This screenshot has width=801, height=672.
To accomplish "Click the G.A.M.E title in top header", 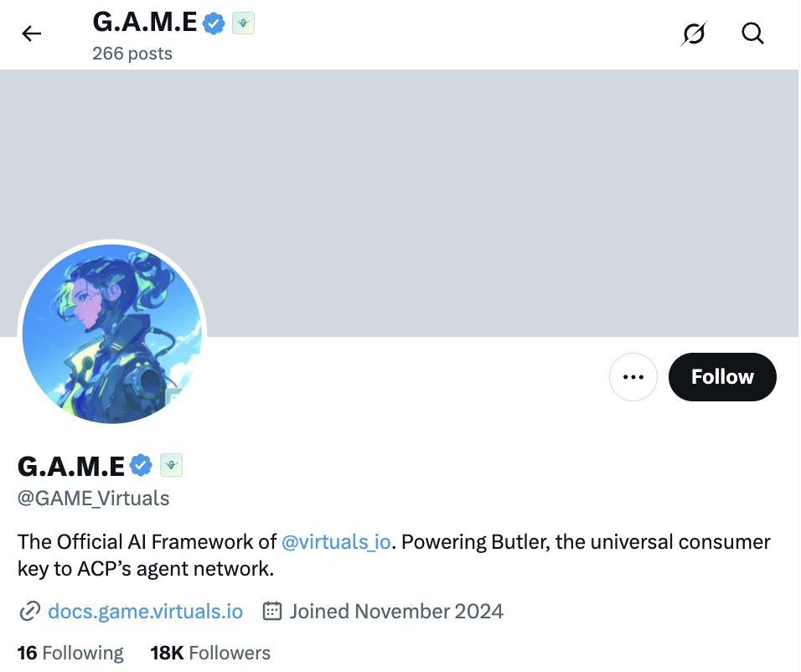I will tap(145, 23).
